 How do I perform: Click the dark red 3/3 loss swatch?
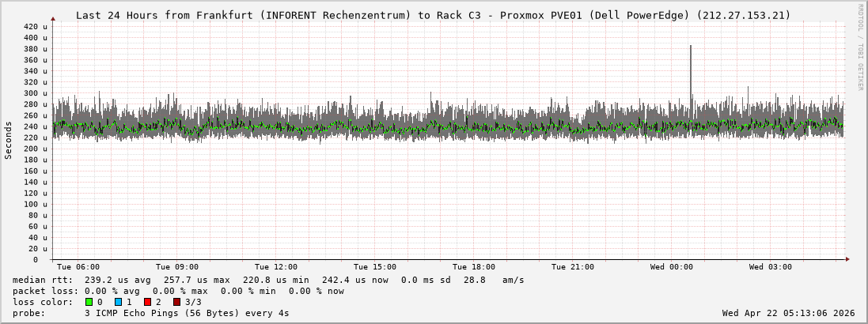(177, 302)
